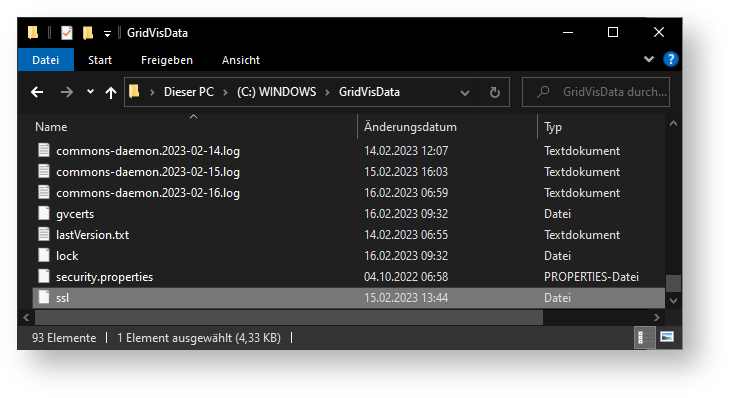Click the lastVersion.txt document icon
731x398 pixels.
pyautogui.click(x=44, y=234)
